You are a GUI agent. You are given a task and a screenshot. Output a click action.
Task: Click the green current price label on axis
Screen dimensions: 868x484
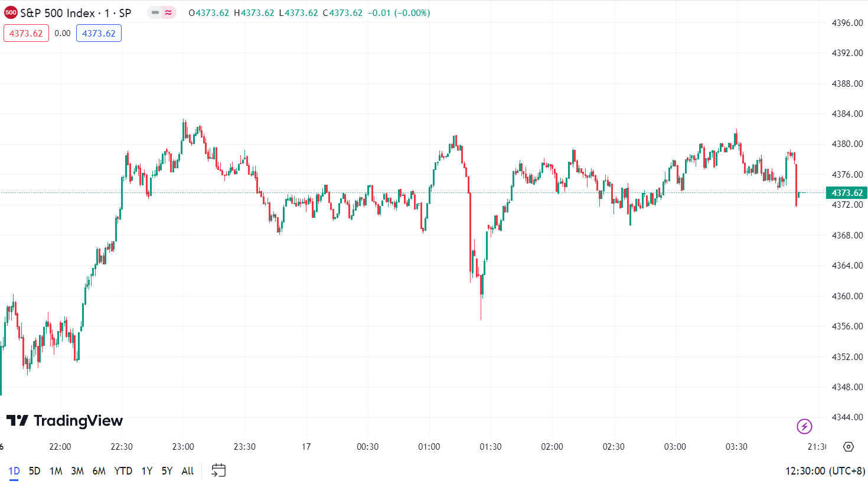point(847,193)
